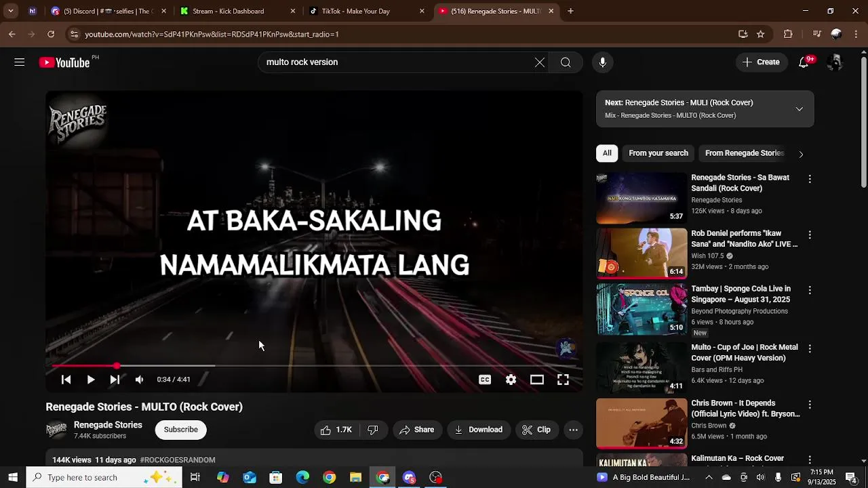Skip to the next video
The image size is (868, 488).
point(115,380)
